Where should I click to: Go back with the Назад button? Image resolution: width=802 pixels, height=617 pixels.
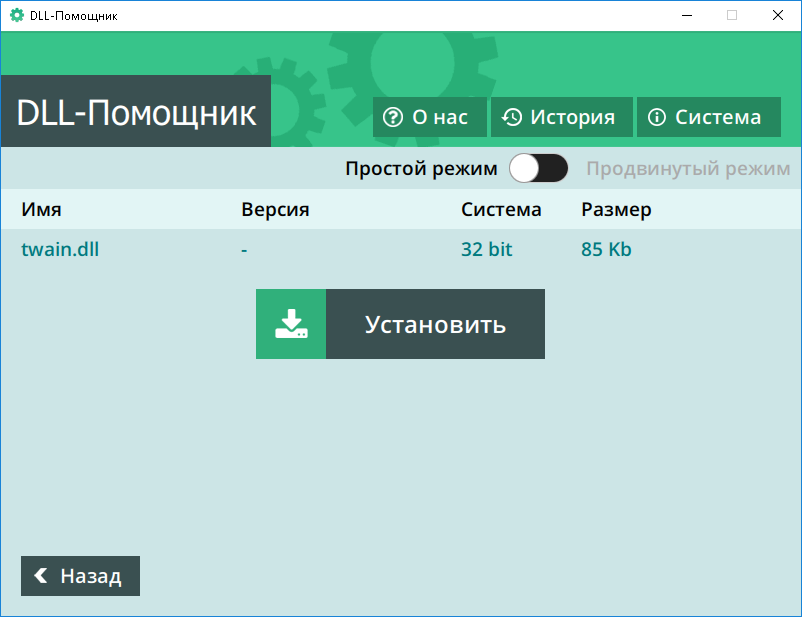(x=80, y=576)
